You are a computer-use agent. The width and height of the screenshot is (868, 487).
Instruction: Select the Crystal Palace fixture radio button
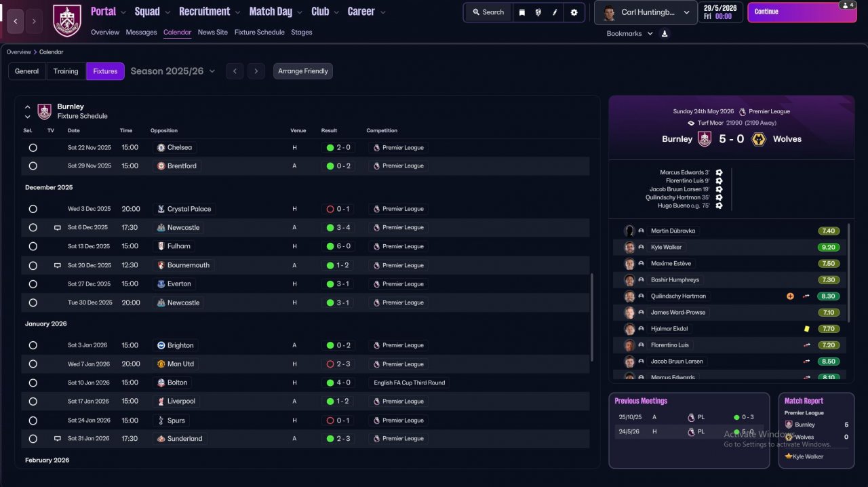(33, 209)
